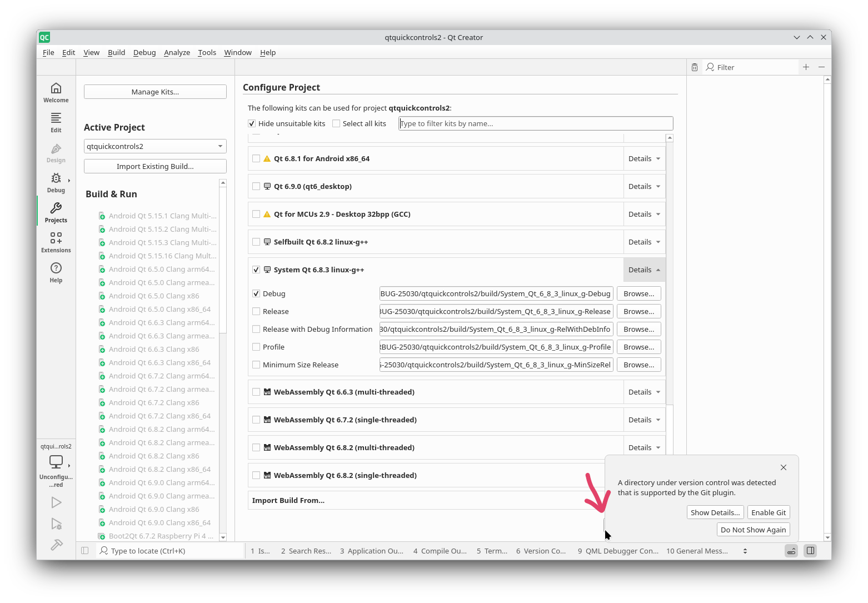Enable the Release build configuration
Viewport: 868px width, 603px height.
point(256,311)
